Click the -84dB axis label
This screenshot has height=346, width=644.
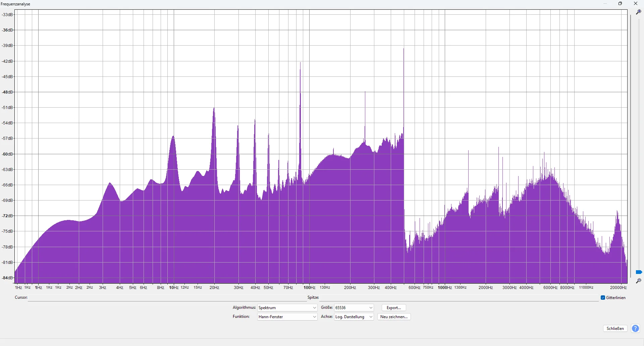point(7,278)
